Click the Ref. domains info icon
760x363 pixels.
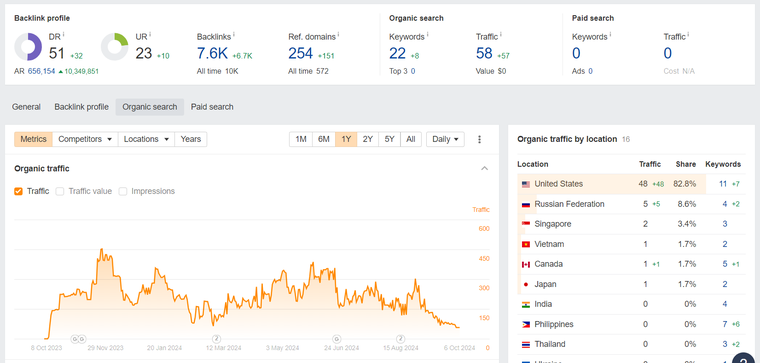338,34
